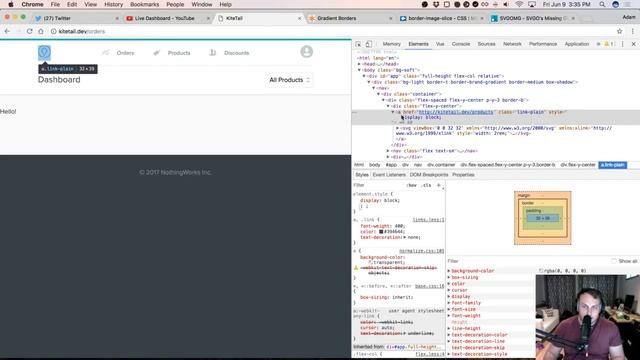Switch to the Event Listeners tab
Image resolution: width=640 pixels, height=360 pixels.
389,175
